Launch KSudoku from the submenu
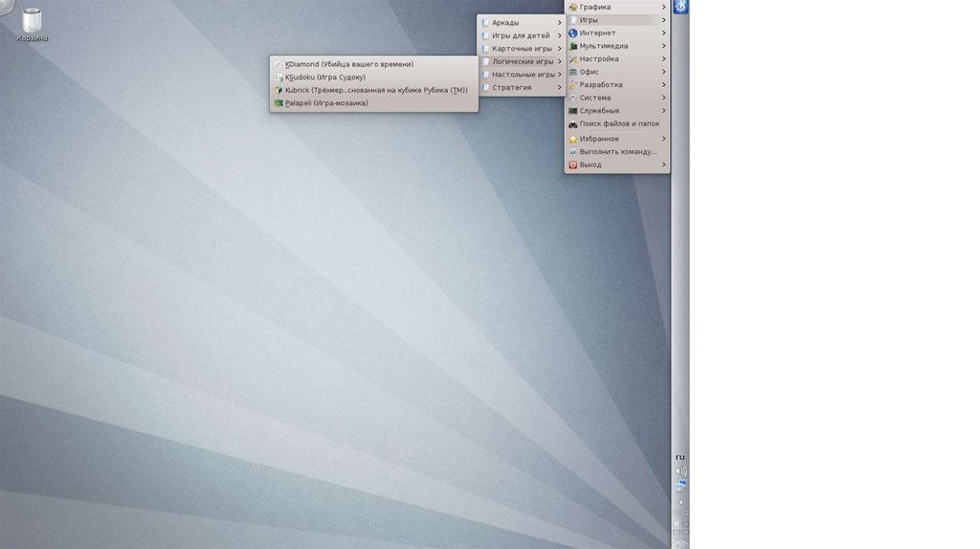980x549 pixels. pos(325,77)
